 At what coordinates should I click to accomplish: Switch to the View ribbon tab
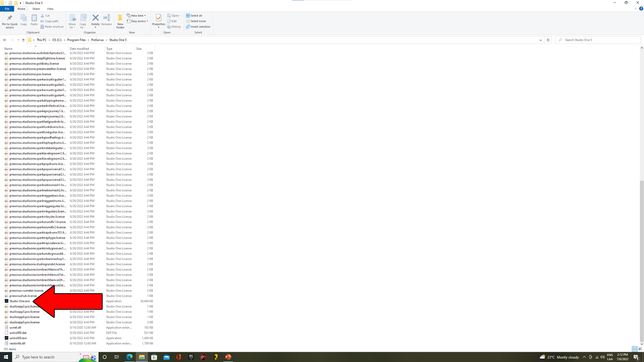point(50,9)
